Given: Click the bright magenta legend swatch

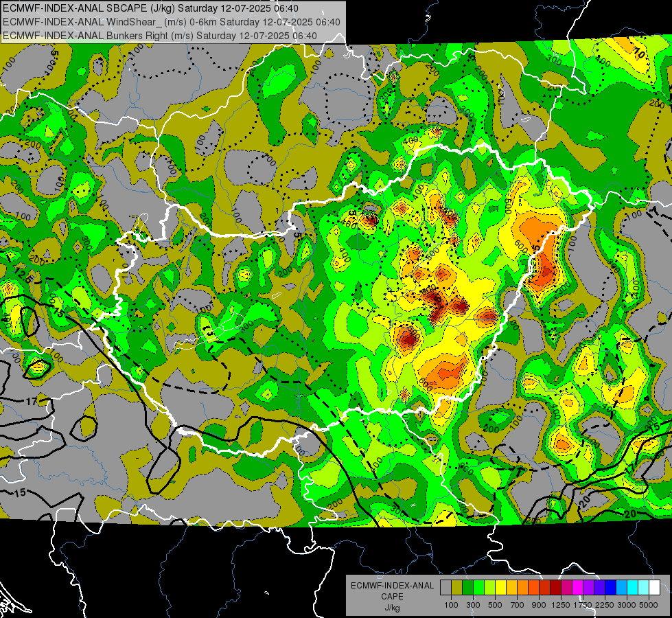Looking at the screenshot, I should click(x=578, y=587).
